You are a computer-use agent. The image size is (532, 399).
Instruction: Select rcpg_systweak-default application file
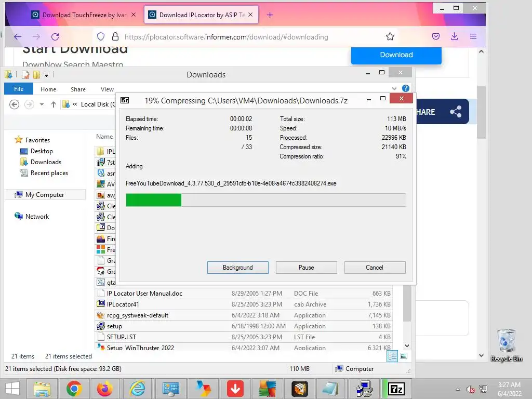pyautogui.click(x=244, y=315)
